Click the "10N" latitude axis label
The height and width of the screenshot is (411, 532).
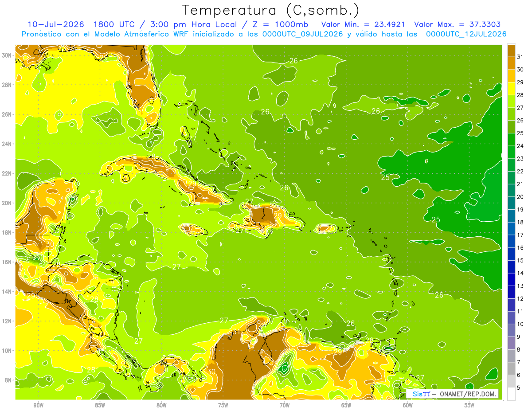pyautogui.click(x=7, y=350)
